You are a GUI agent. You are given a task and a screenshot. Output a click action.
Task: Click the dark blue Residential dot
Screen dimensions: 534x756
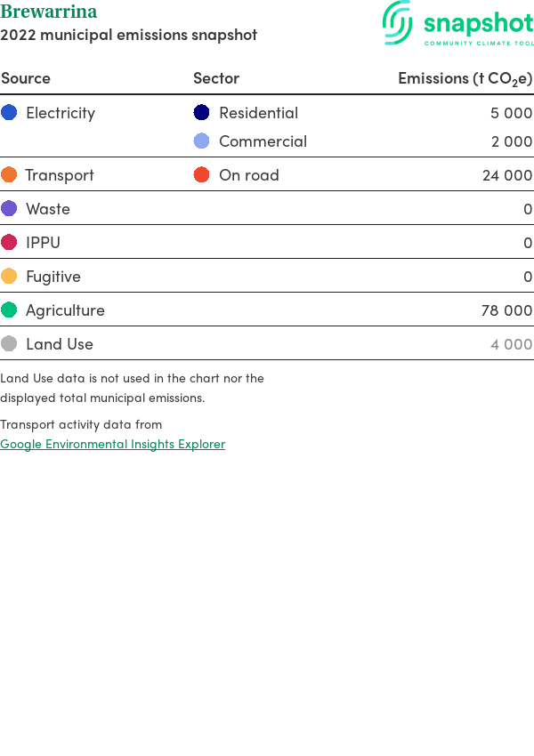coord(202,112)
